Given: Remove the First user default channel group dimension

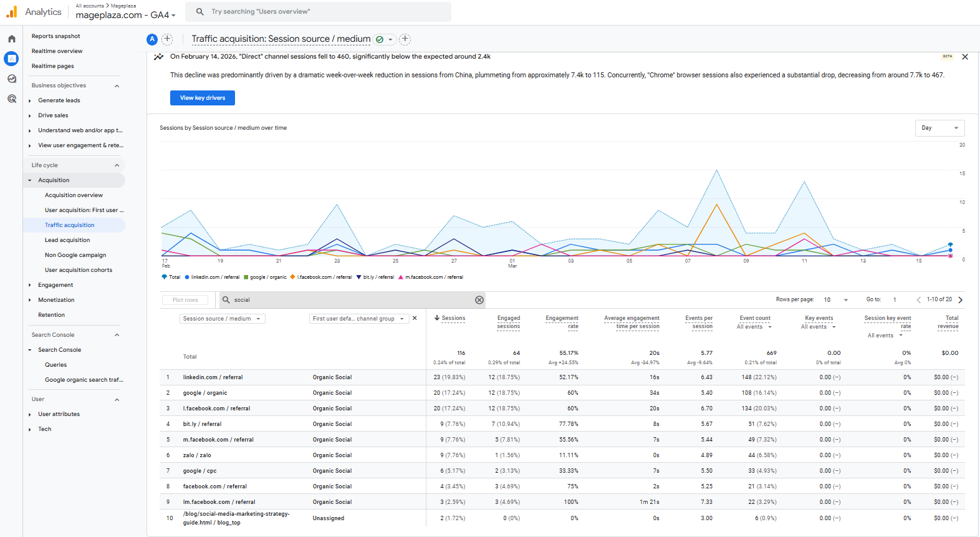Looking at the screenshot, I should click(x=415, y=318).
